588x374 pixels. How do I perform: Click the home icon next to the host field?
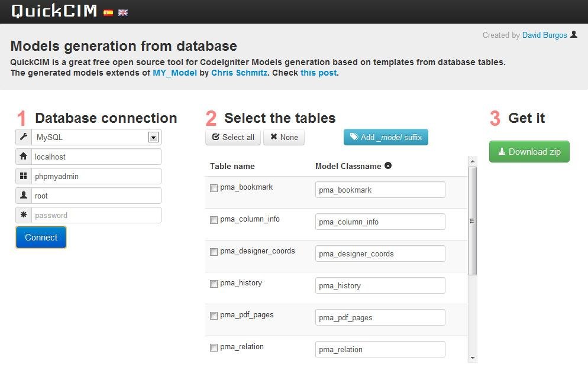[22, 157]
